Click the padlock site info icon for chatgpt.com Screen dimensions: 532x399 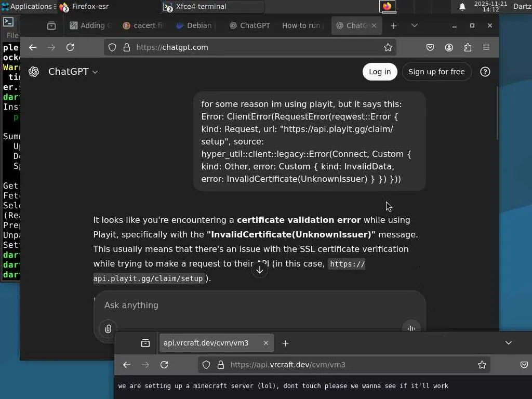pos(127,47)
